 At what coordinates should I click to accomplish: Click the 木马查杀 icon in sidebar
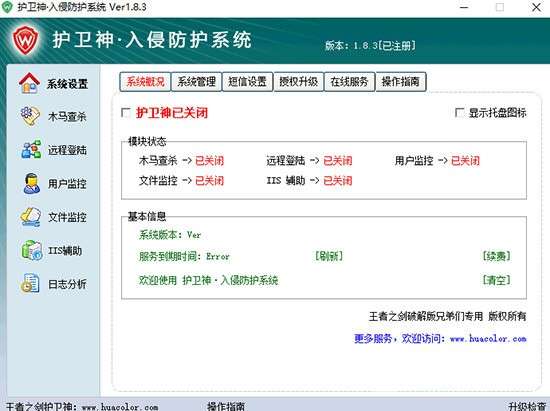pyautogui.click(x=30, y=116)
